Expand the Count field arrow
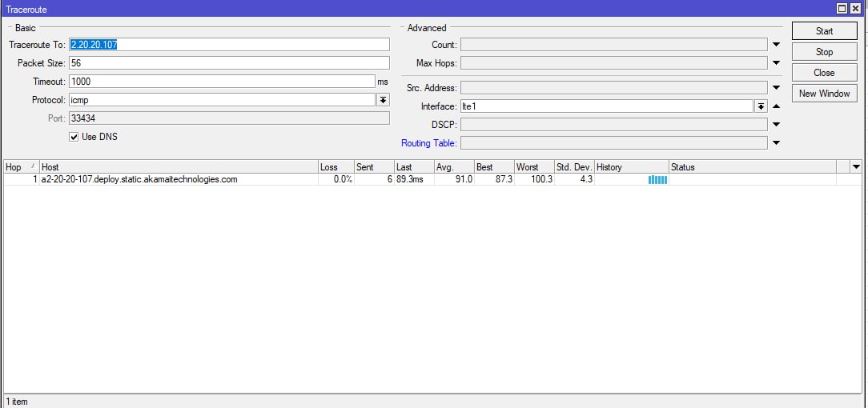 coord(776,45)
